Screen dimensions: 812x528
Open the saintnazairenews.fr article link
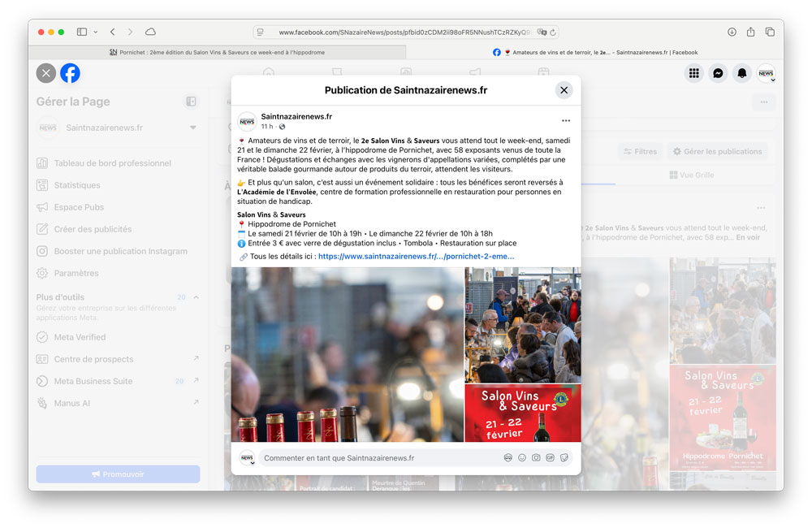tap(416, 256)
